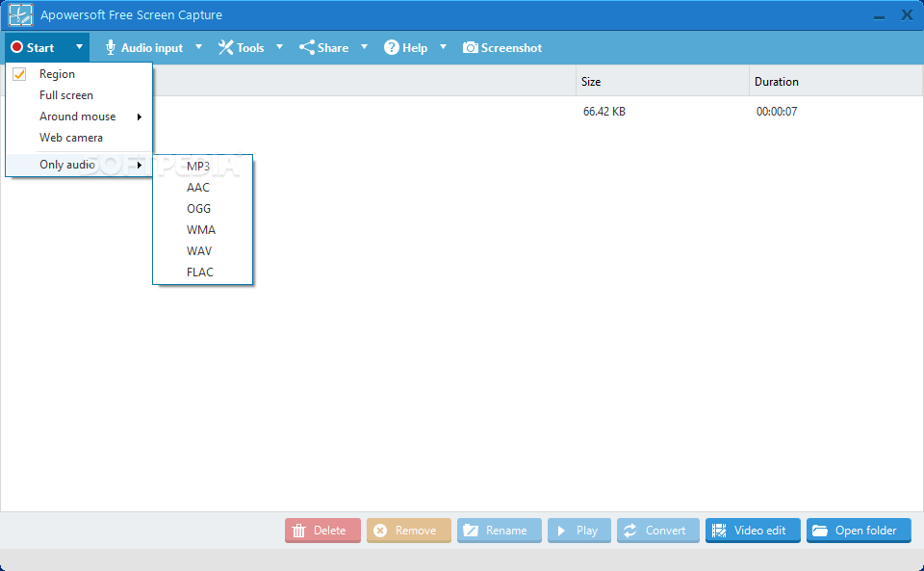The width and height of the screenshot is (924, 571).
Task: Click the microphone Audio input icon
Action: coord(110,48)
